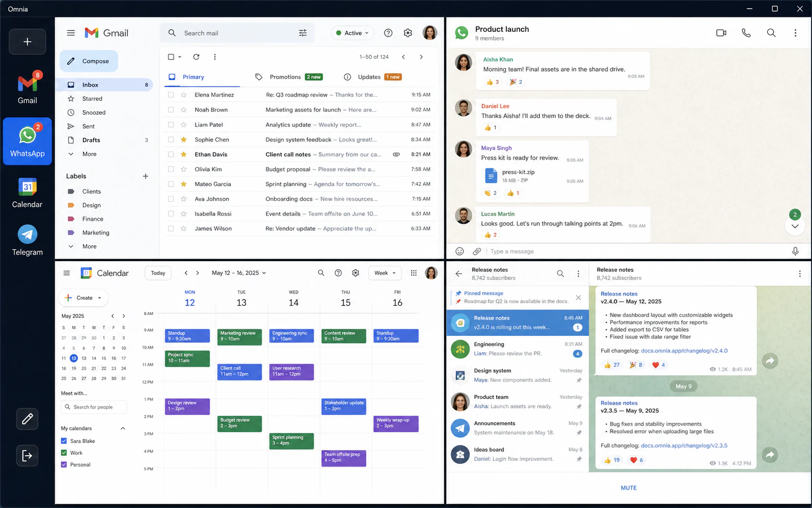Search events in Calendar
812x508 pixels.
pos(321,273)
